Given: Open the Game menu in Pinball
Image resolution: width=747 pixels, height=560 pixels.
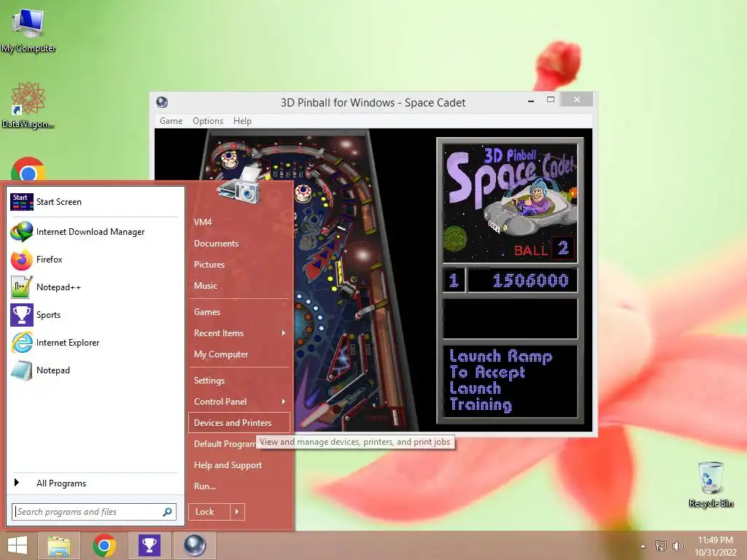Looking at the screenshot, I should 171,121.
